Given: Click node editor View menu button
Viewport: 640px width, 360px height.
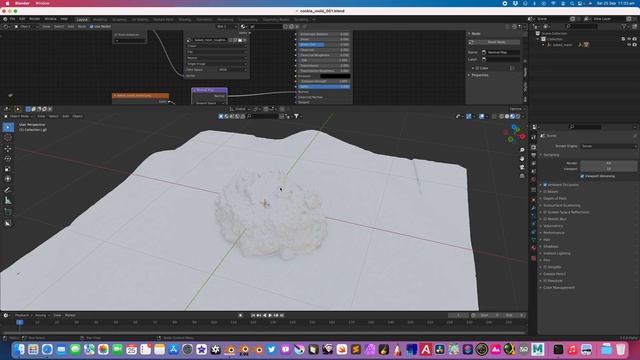Looking at the screenshot, I should (x=46, y=27).
